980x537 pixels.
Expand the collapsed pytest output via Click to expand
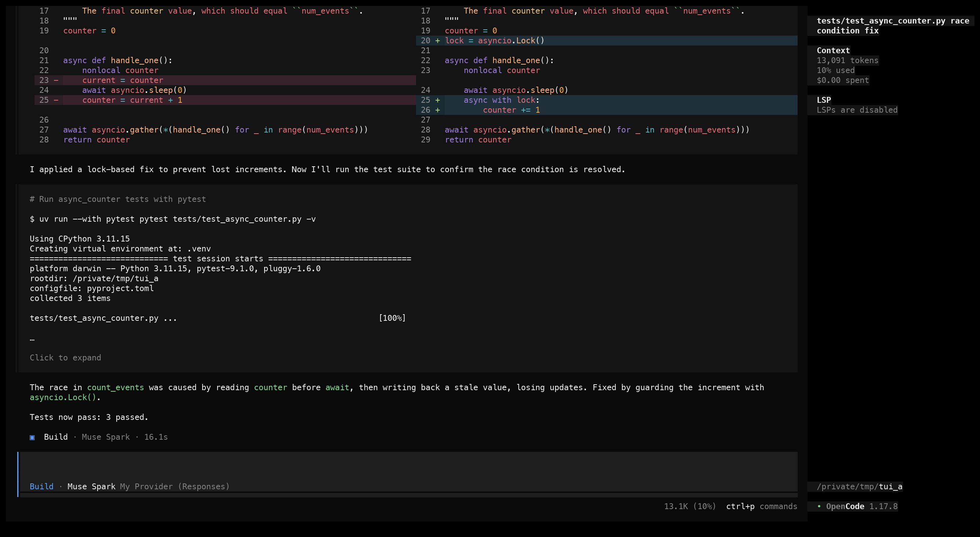[x=65, y=358]
